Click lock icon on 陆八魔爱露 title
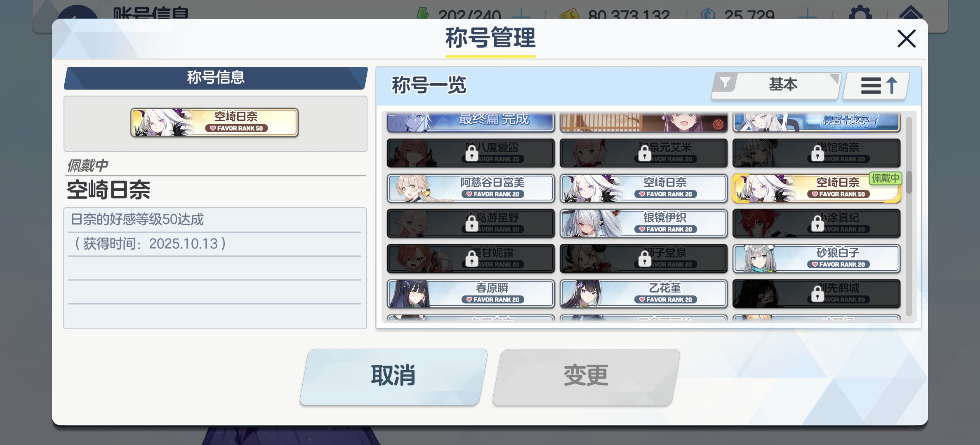Screen dimensions: 980x445 [x=471, y=154]
